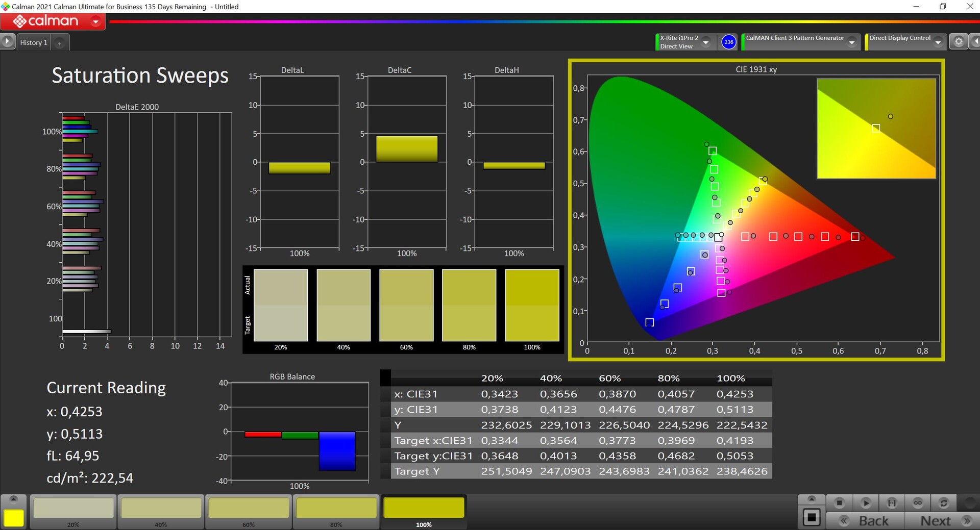Click the stop measurement button
The width and height of the screenshot is (980, 530).
(x=839, y=503)
